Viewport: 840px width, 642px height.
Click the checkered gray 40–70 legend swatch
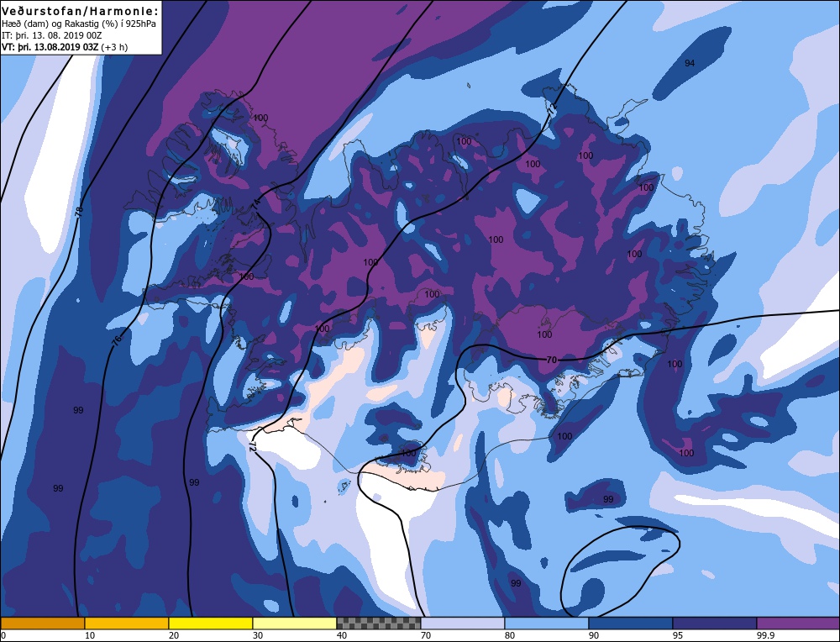click(379, 624)
